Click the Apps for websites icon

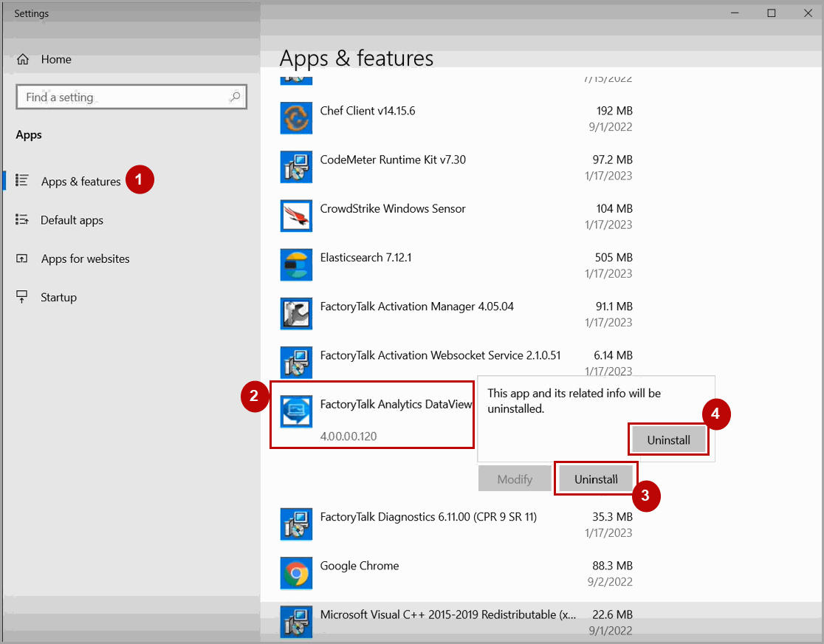tap(21, 258)
